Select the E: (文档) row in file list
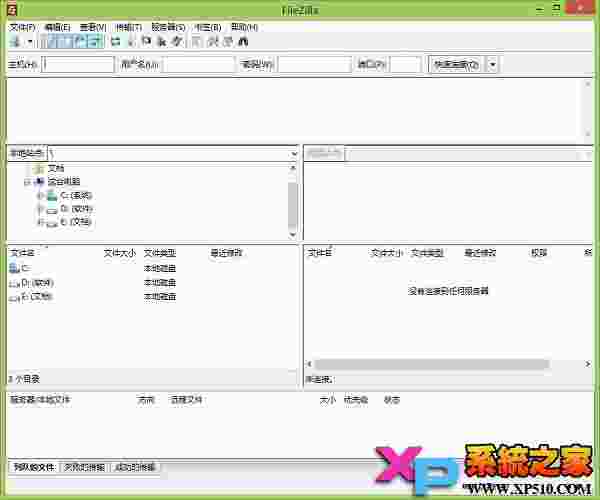The width and height of the screenshot is (600, 500). pos(152,297)
